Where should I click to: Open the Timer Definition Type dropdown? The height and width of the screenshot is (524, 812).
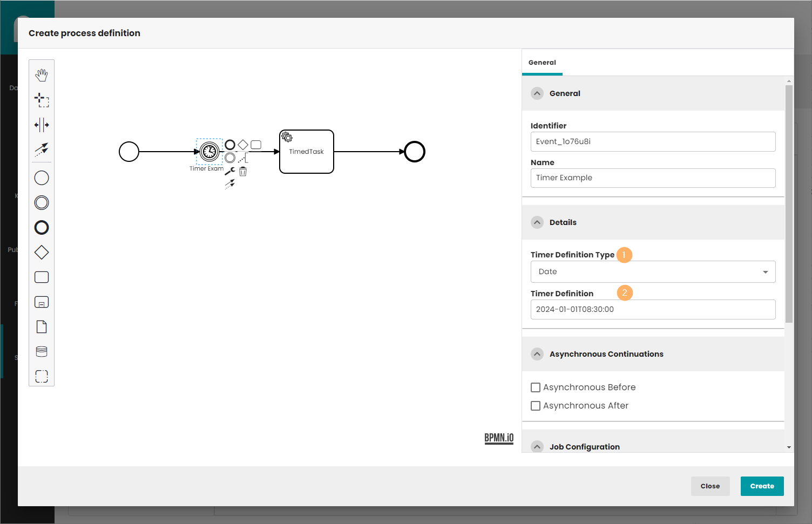click(653, 272)
